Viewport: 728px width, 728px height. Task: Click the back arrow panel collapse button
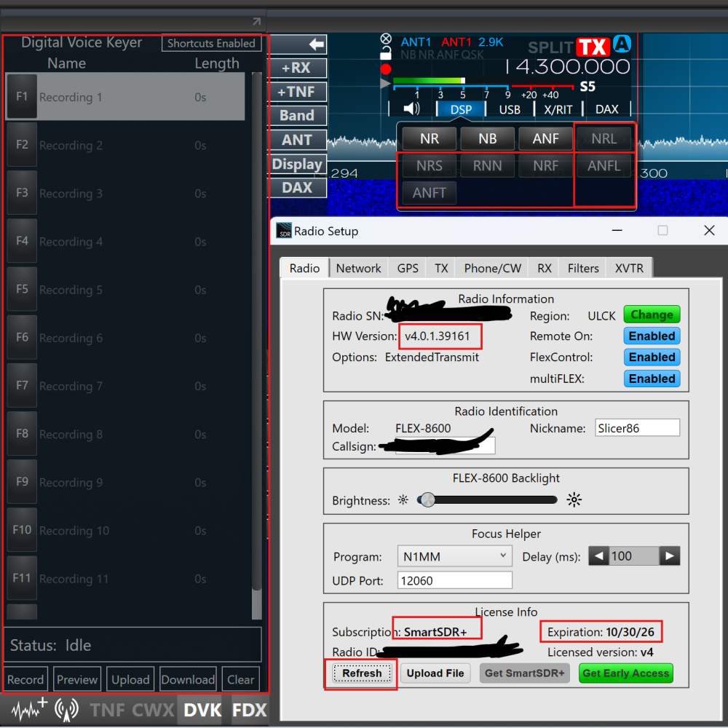[x=298, y=44]
